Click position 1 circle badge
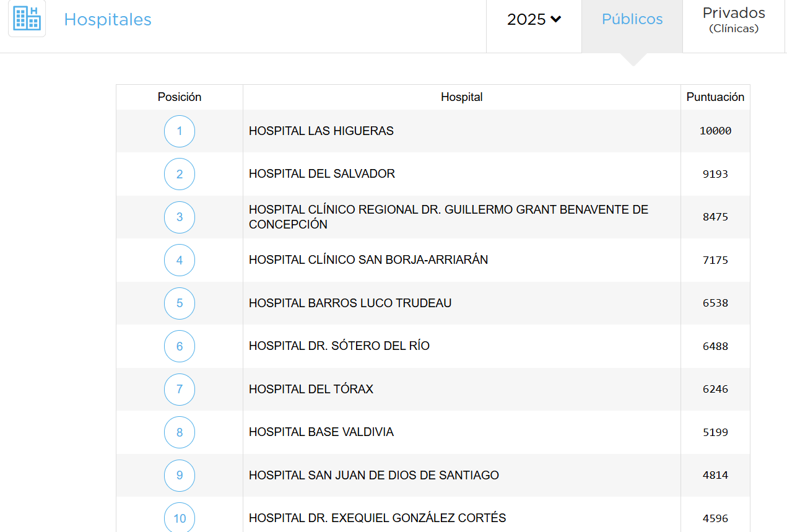787x532 pixels. coord(180,131)
